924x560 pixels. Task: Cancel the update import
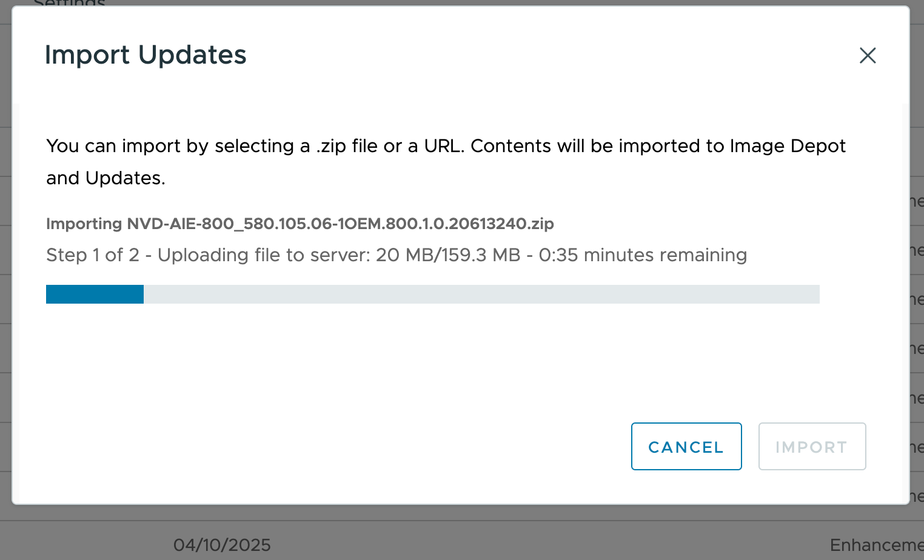(x=686, y=447)
